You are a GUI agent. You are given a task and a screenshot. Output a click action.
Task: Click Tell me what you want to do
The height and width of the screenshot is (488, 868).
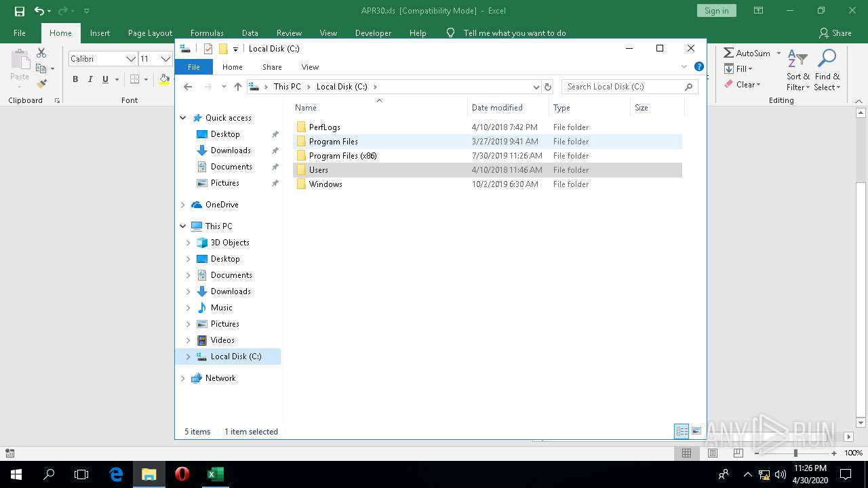coord(514,33)
